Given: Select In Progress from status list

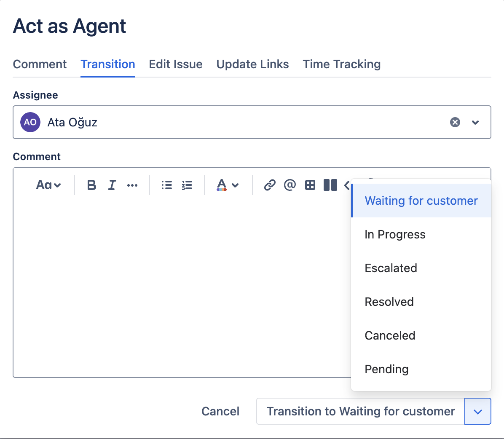Looking at the screenshot, I should coord(421,234).
